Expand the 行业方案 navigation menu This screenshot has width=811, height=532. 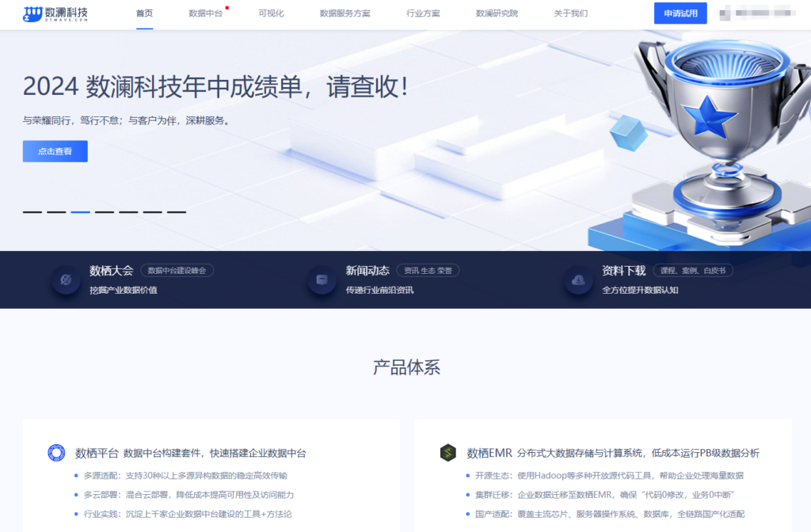pos(423,13)
